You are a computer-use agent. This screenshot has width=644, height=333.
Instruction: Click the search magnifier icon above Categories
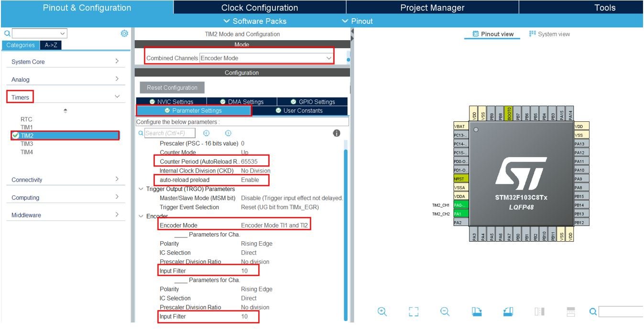pyautogui.click(x=7, y=33)
